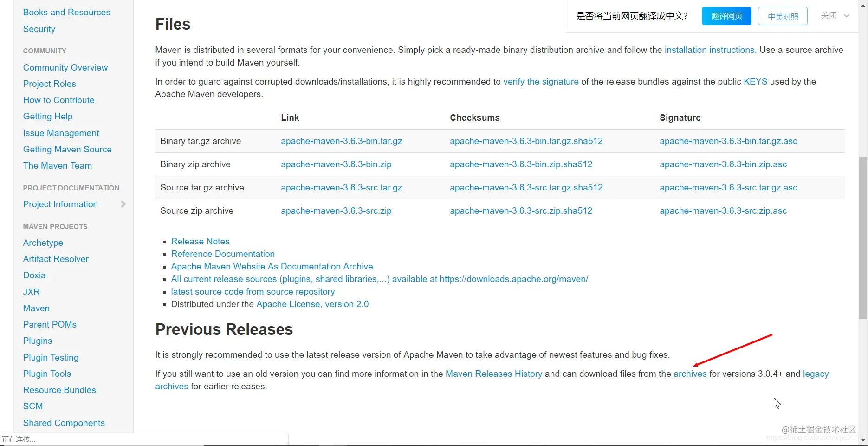Visit The Maven Team page
Viewport: 868px width, 446px height.
(x=58, y=165)
